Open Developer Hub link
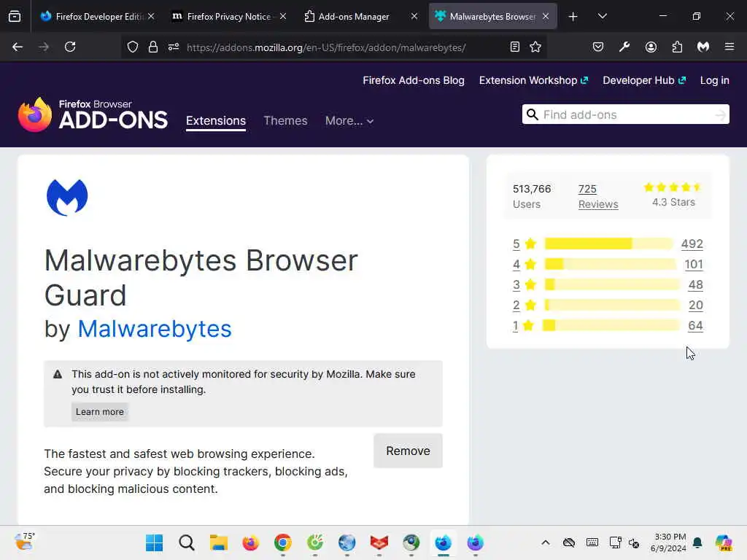747x560 pixels. pyautogui.click(x=644, y=80)
